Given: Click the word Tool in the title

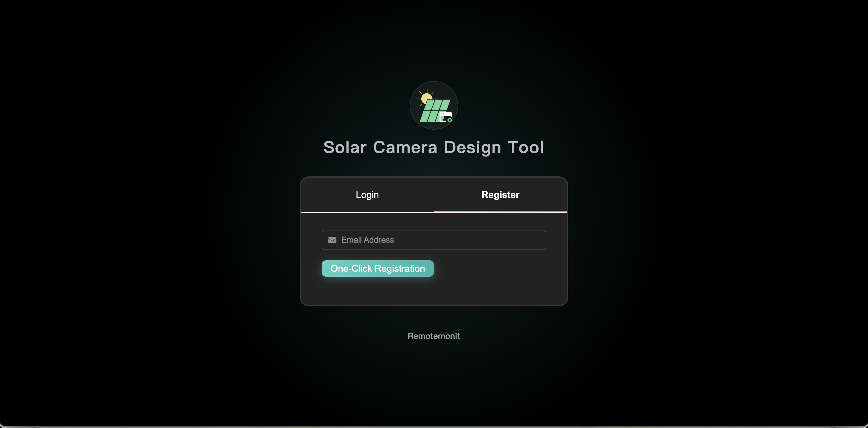Looking at the screenshot, I should pyautogui.click(x=525, y=147).
